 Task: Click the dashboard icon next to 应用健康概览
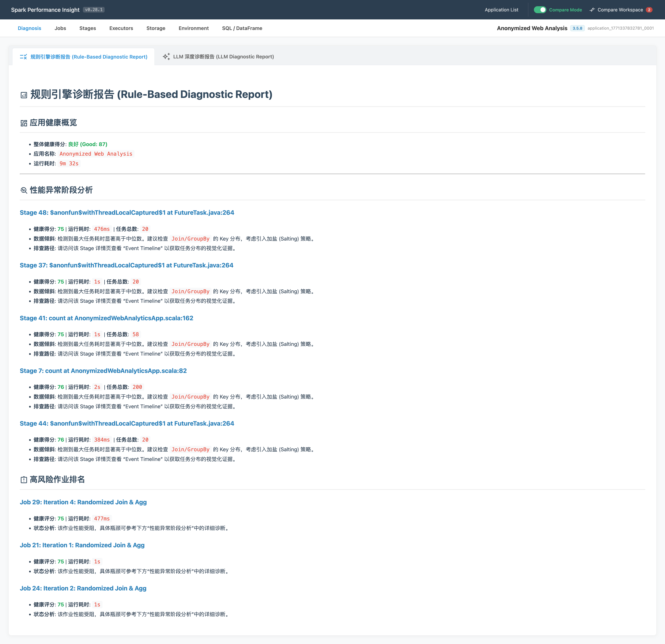click(x=24, y=123)
